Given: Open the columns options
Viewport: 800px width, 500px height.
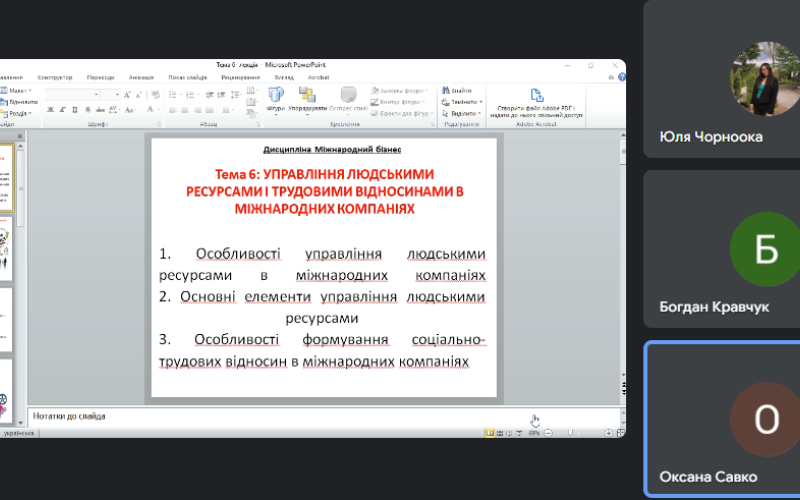Looking at the screenshot, I should [226, 110].
